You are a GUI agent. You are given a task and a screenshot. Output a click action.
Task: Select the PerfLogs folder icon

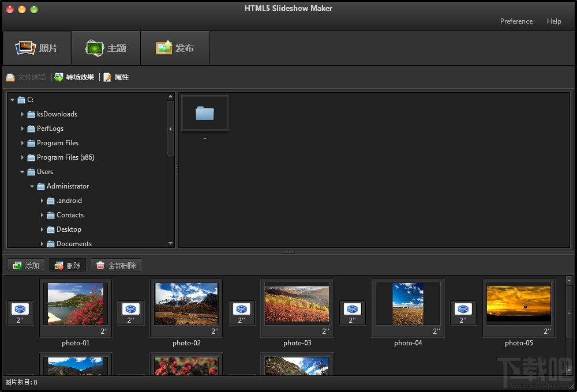click(x=31, y=129)
